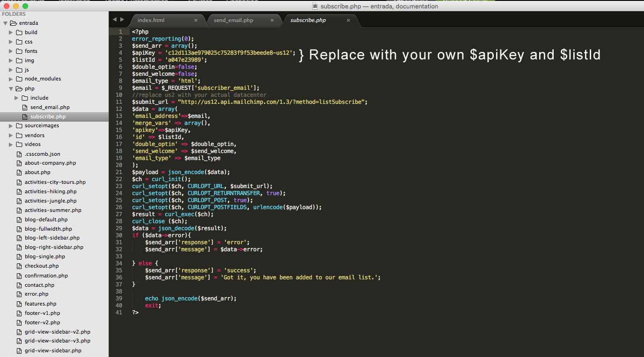The width and height of the screenshot is (644, 357).
Task: Click the folder icon beside vendors
Action: [x=19, y=135]
